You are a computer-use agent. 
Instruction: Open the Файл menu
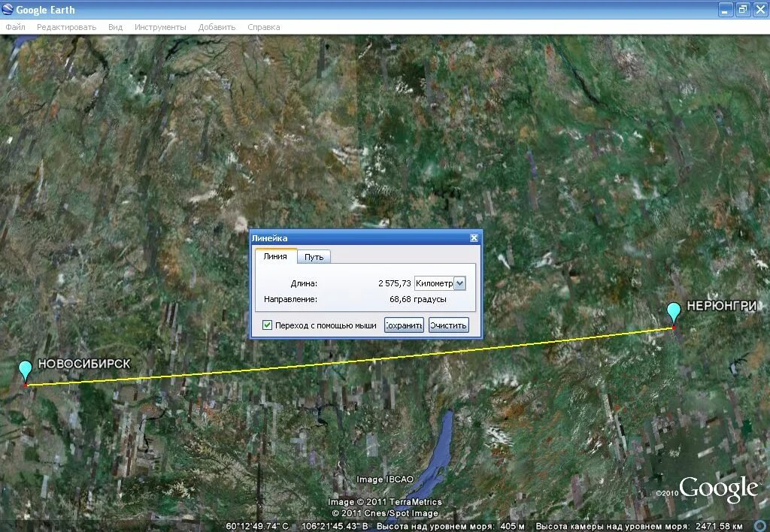[15, 27]
